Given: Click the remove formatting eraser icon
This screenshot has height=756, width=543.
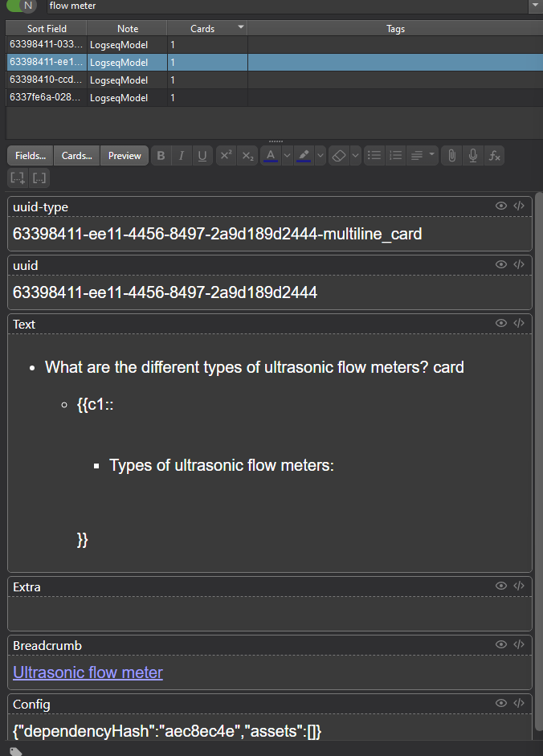Looking at the screenshot, I should [x=339, y=156].
